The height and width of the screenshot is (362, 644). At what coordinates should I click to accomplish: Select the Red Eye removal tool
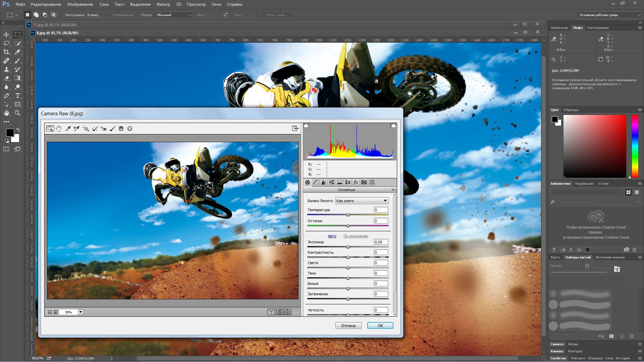[104, 129]
